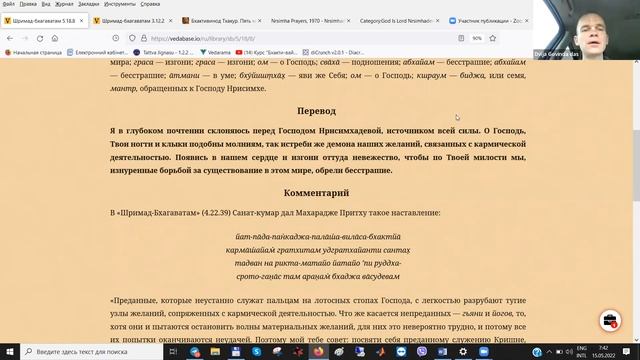Click the tracking protection shield icon

point(132,38)
